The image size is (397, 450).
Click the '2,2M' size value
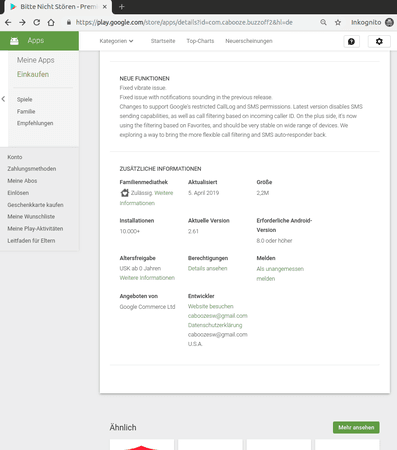tap(263, 193)
